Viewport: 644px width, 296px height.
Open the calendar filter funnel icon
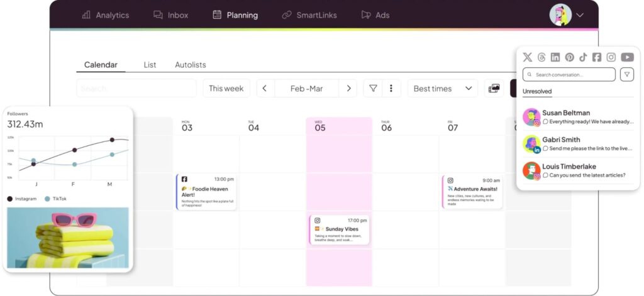pos(373,89)
